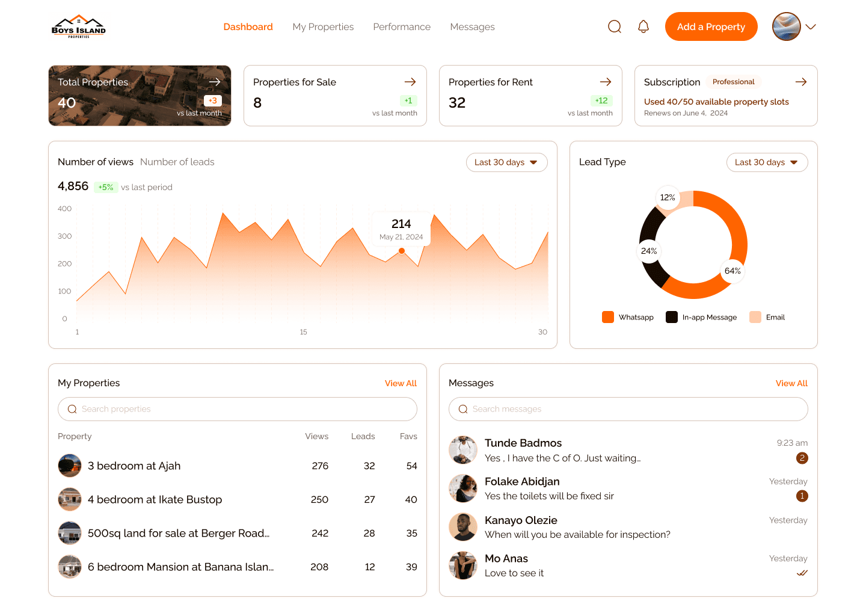
Task: Click the 24% donut chart label
Action: [x=649, y=251]
